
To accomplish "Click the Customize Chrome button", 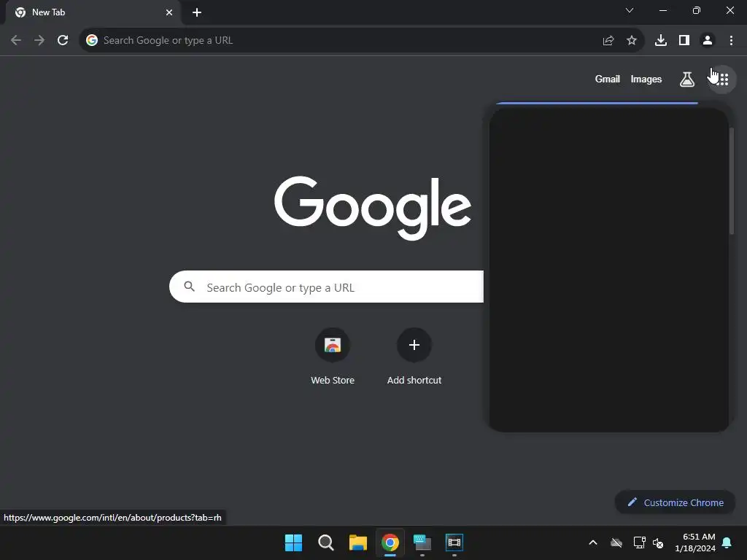I will click(675, 502).
